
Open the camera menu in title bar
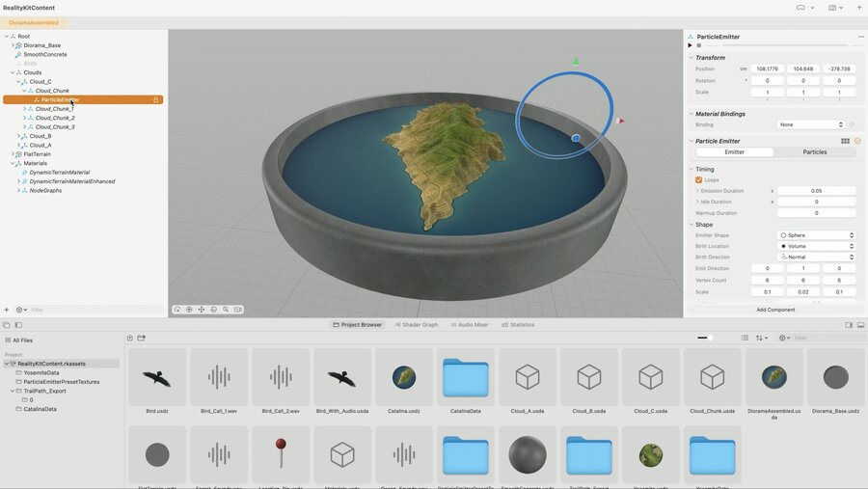(x=835, y=8)
